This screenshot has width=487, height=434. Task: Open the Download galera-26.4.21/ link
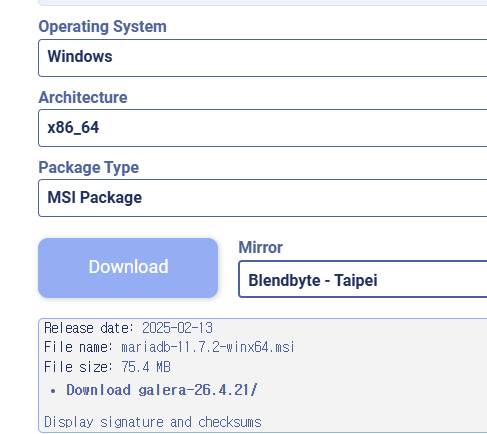click(162, 390)
